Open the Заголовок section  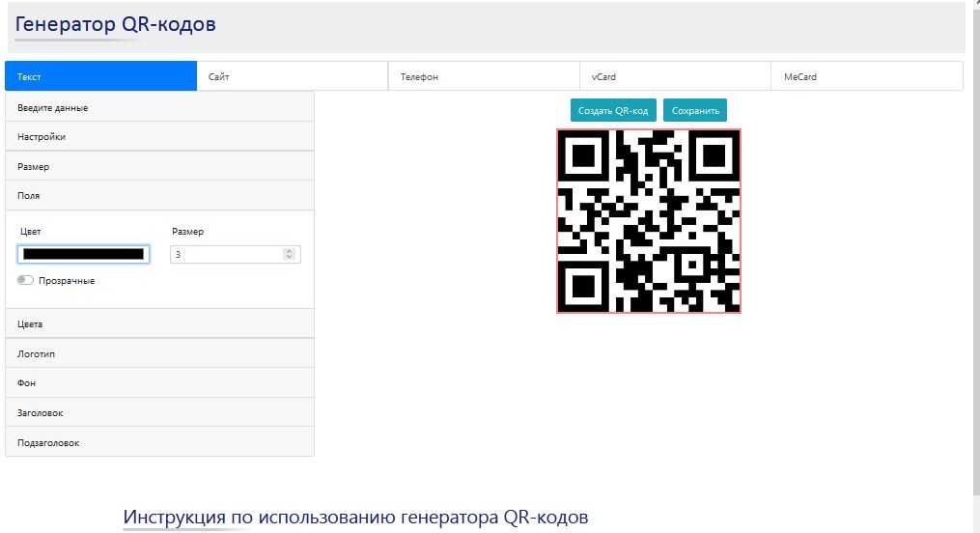[x=159, y=413]
